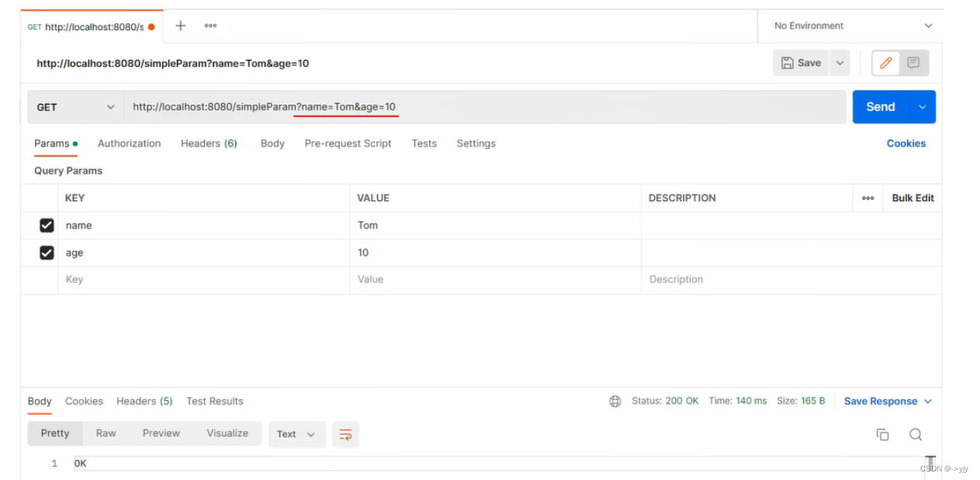Copy the response body using copy icon

click(883, 434)
